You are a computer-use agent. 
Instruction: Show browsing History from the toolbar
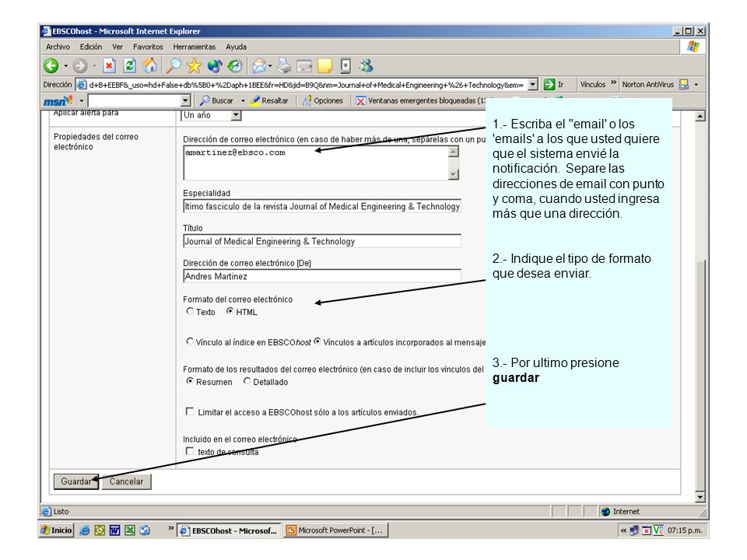coord(234,65)
